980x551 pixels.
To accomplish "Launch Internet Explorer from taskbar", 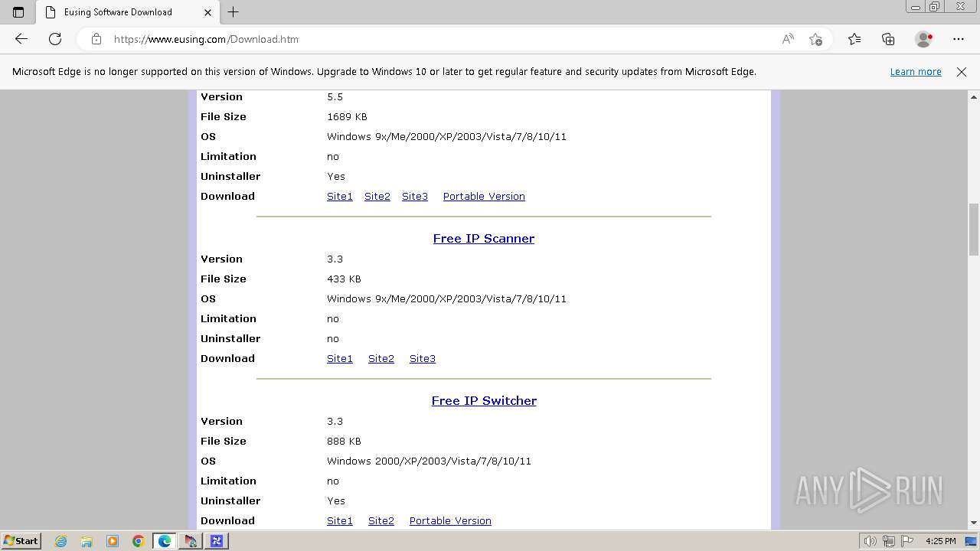I will coord(61,541).
